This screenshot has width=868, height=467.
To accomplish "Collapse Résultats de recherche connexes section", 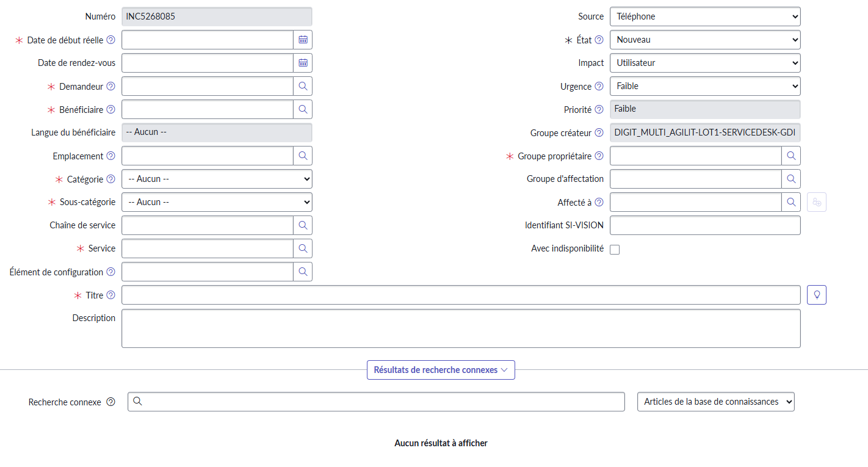I will tap(441, 370).
